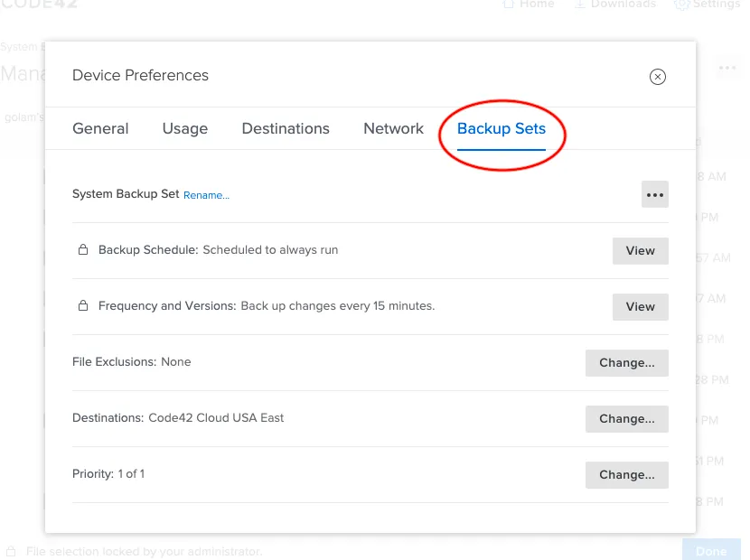
Task: Click the 'Priority: 1 of 1' text
Action: (x=108, y=473)
